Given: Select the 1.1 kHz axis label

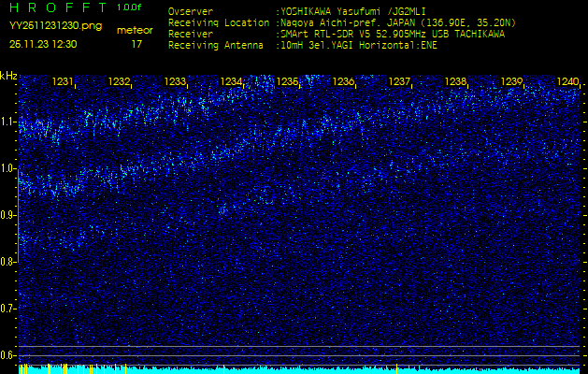Looking at the screenshot, I should [x=8, y=122].
